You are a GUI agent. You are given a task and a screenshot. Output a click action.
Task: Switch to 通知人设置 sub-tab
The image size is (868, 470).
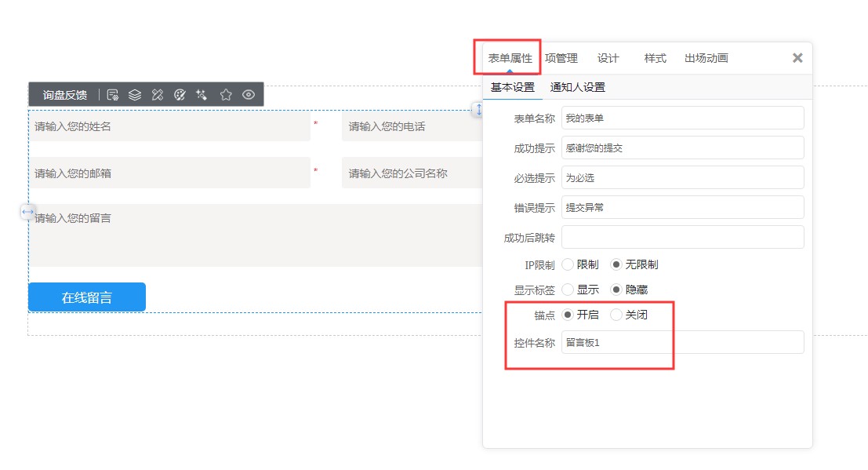coord(577,87)
